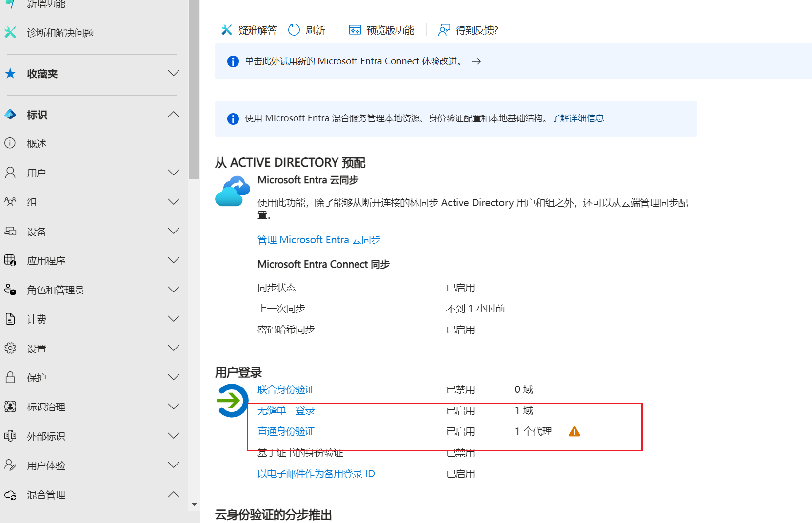Image resolution: width=812 pixels, height=523 pixels.
Task: Click the sidebar vertical scrollbar thumb
Action: [194, 90]
